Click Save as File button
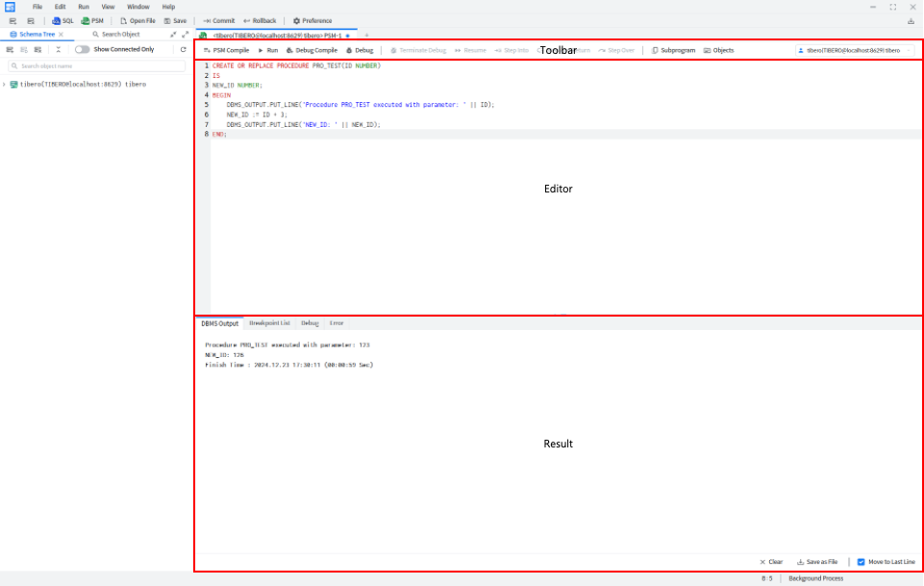The image size is (924, 586). tap(817, 562)
